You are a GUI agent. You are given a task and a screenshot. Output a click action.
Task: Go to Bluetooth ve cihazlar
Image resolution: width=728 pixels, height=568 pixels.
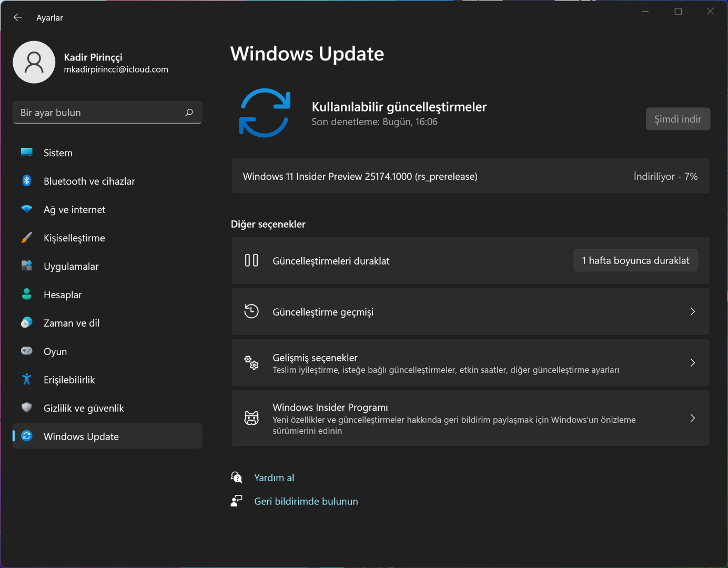tap(107, 181)
